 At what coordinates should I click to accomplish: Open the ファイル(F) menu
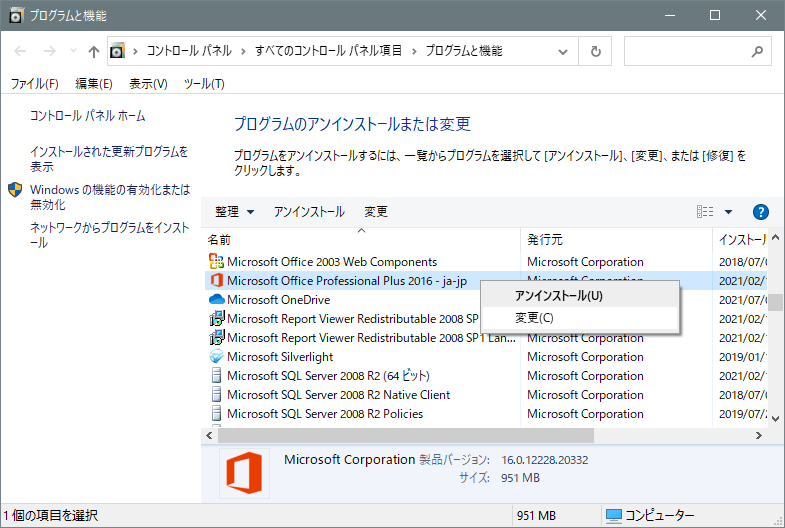tap(34, 84)
